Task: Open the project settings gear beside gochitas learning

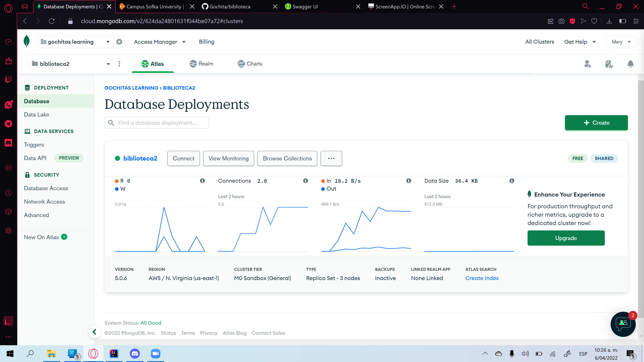Action: 119,41
